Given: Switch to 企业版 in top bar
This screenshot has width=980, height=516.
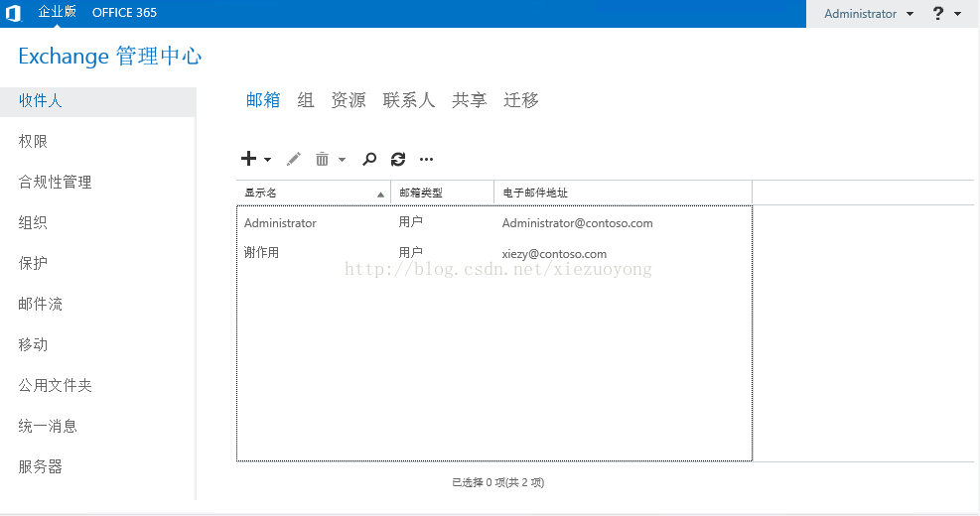Looking at the screenshot, I should (x=57, y=12).
